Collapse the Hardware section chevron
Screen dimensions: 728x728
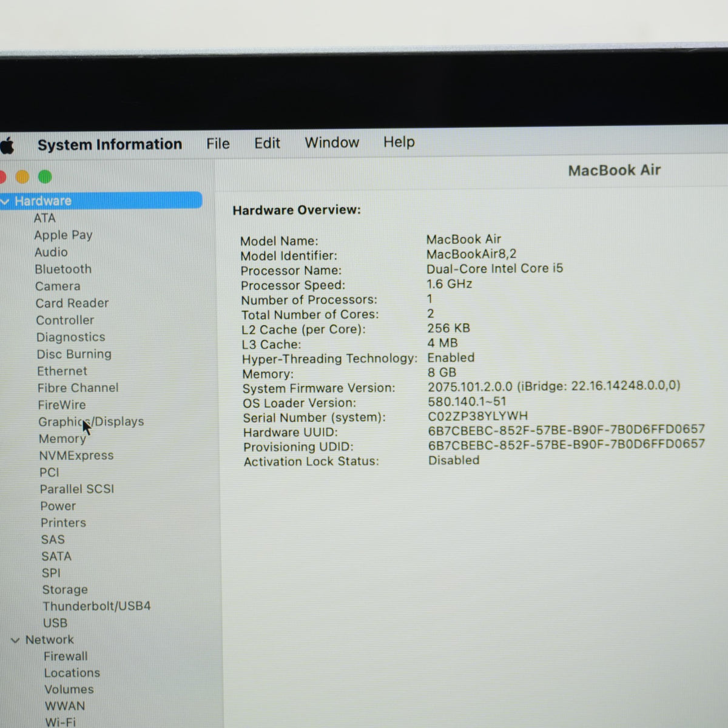(x=5, y=201)
